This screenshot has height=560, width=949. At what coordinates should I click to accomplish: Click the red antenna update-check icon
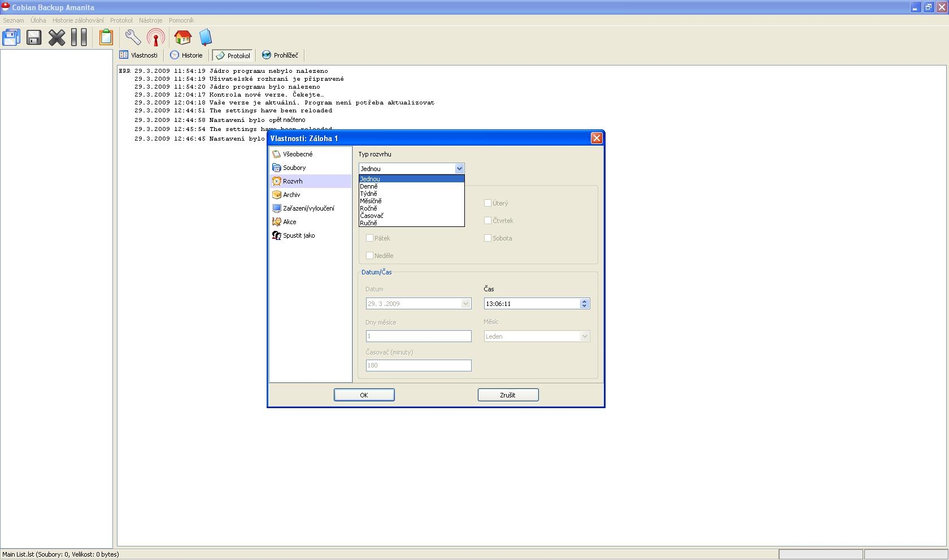[x=156, y=37]
